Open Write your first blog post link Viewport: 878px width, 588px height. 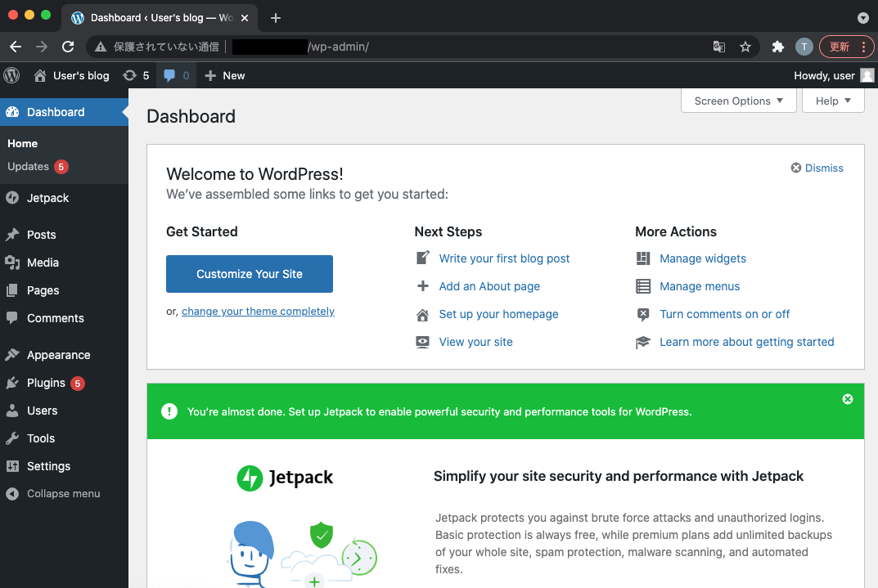pyautogui.click(x=504, y=258)
